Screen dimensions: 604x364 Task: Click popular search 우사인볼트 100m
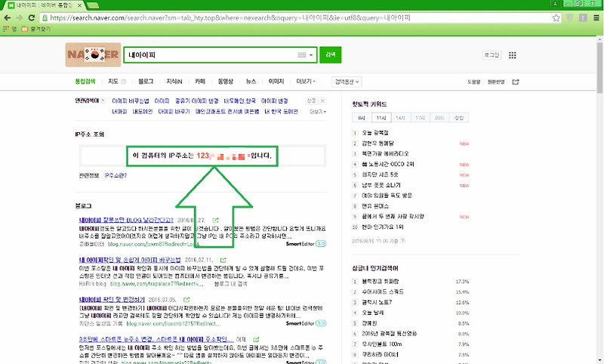pyautogui.click(x=382, y=344)
